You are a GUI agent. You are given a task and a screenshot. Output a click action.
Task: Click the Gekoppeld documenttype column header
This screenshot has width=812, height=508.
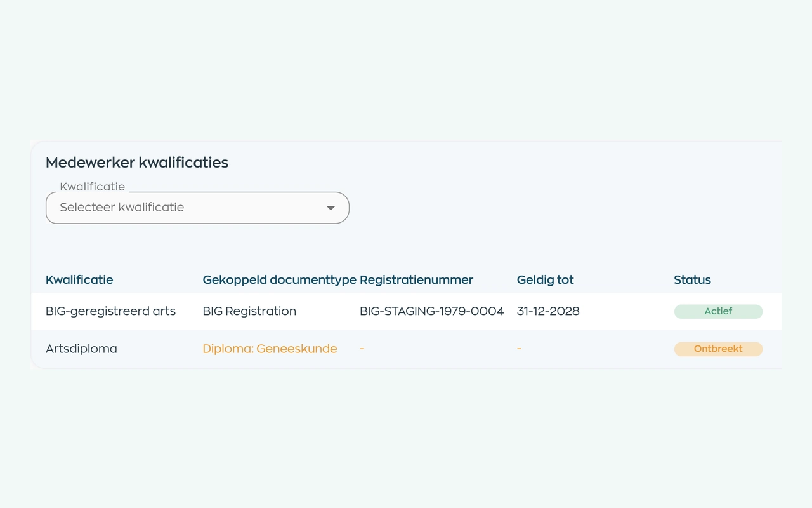[x=279, y=280]
